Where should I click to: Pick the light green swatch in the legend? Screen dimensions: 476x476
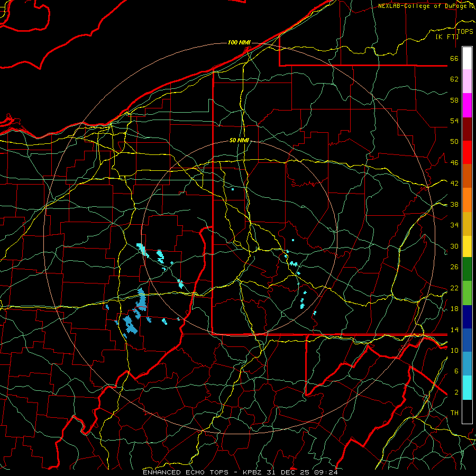(x=467, y=293)
